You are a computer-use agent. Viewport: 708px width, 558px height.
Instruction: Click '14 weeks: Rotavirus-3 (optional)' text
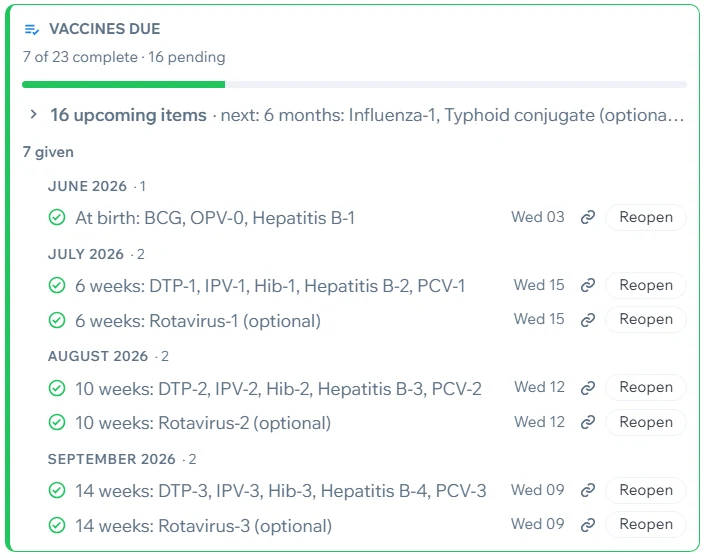point(203,526)
